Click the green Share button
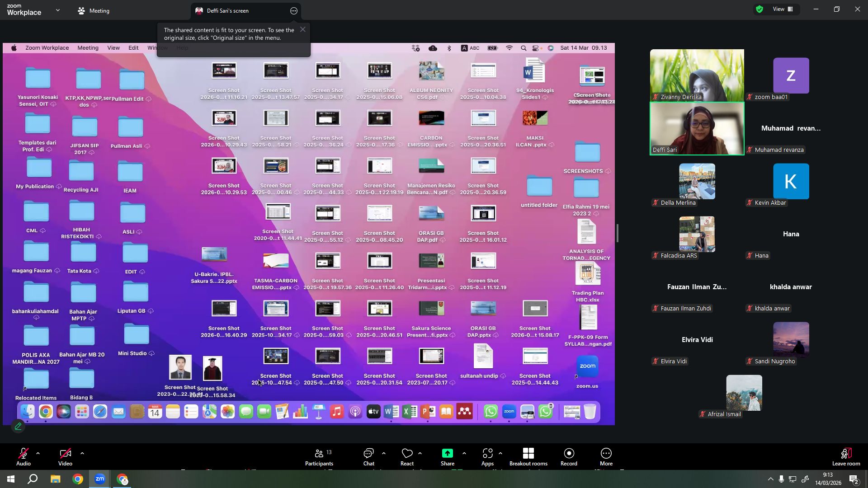This screenshot has width=868, height=488. click(448, 456)
